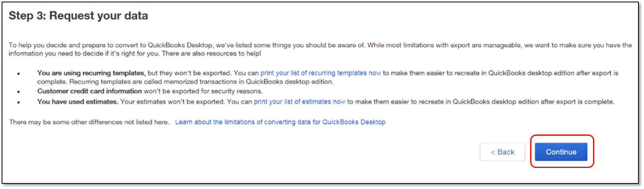Open print your list of estimates now link
The width and height of the screenshot is (644, 189).
(x=299, y=102)
